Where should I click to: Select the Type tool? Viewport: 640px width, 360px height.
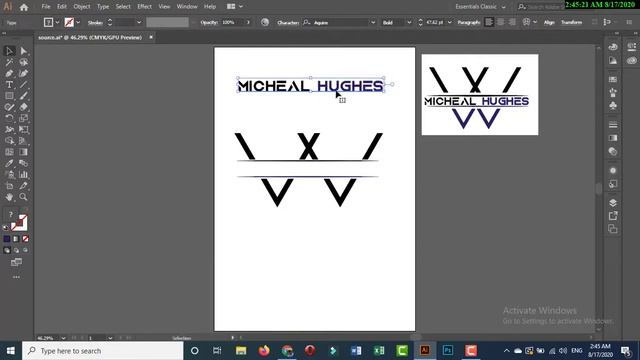tap(9, 85)
